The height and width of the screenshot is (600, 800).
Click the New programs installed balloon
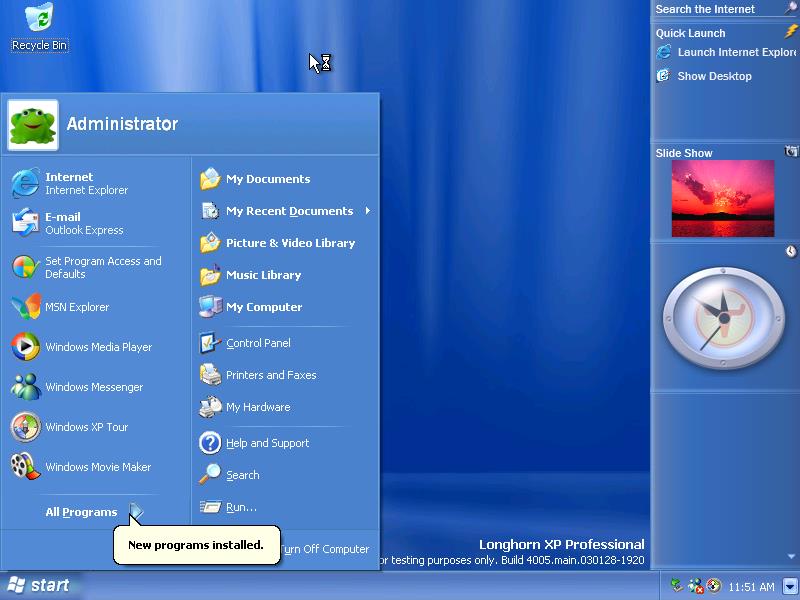point(196,545)
